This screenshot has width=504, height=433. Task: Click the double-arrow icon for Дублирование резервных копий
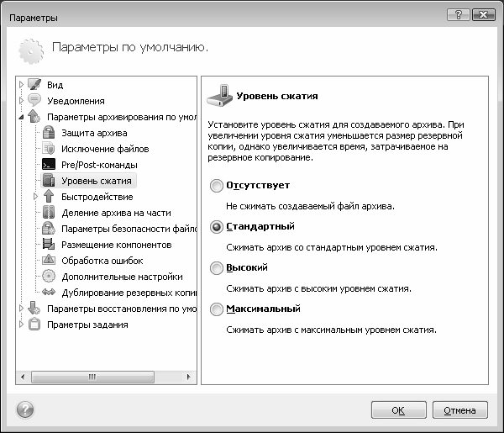pos(49,292)
